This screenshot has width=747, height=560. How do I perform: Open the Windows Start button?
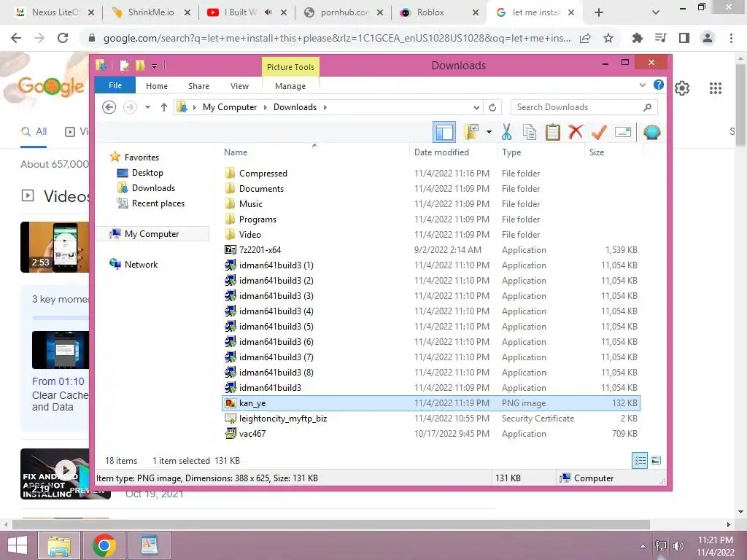18,545
